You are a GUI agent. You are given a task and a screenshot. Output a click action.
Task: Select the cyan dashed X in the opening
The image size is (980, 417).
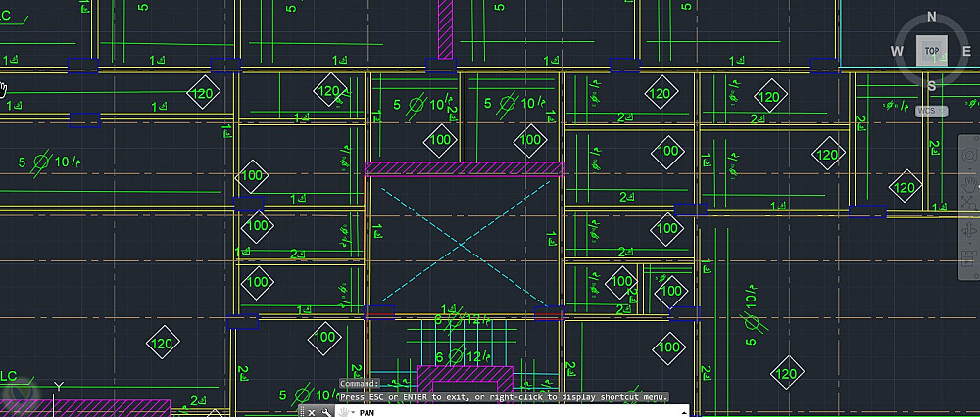(x=465, y=243)
